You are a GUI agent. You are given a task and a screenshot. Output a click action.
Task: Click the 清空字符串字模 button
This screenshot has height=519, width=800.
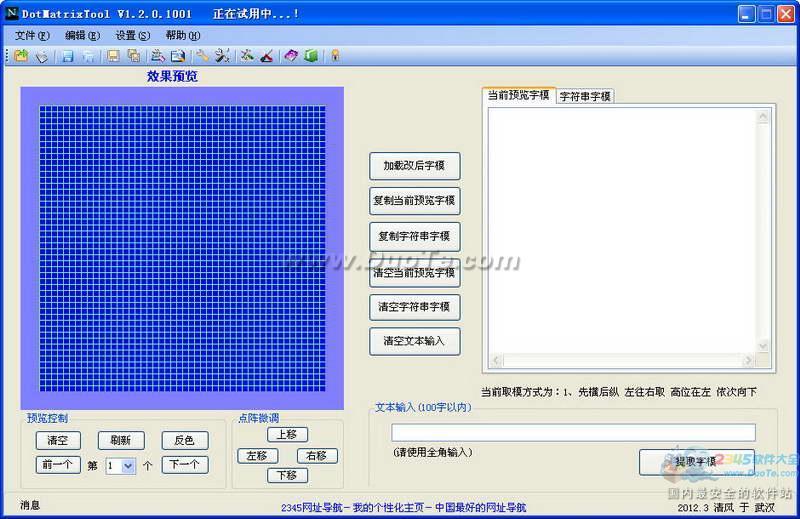[414, 307]
